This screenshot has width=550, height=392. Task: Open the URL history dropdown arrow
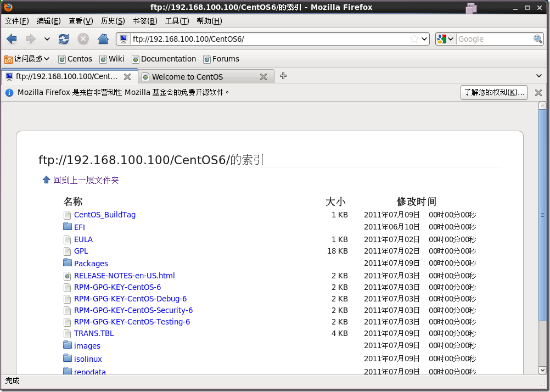[424, 39]
